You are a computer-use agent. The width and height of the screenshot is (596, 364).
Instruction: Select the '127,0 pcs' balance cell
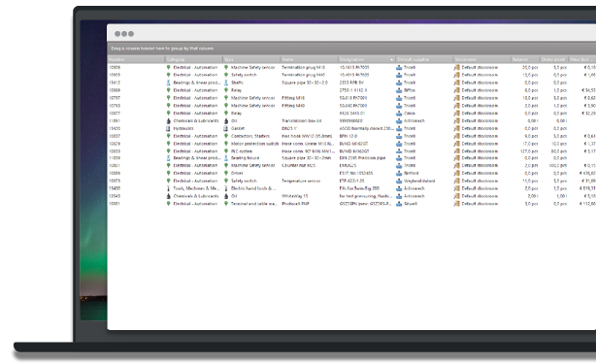[x=530, y=151]
